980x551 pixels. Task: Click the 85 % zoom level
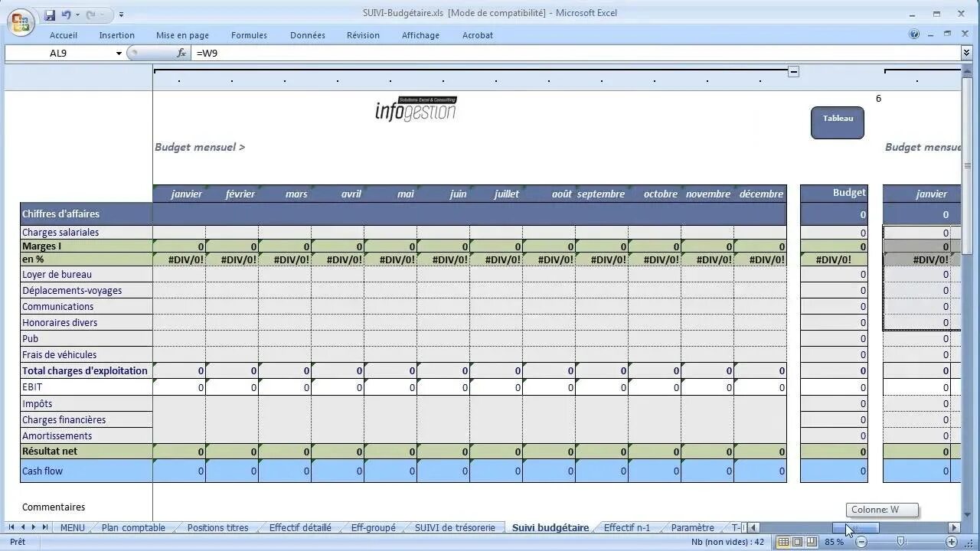(834, 542)
